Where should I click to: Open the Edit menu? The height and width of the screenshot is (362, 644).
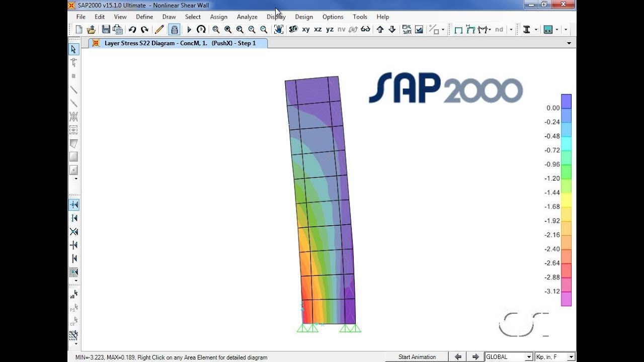coord(100,17)
